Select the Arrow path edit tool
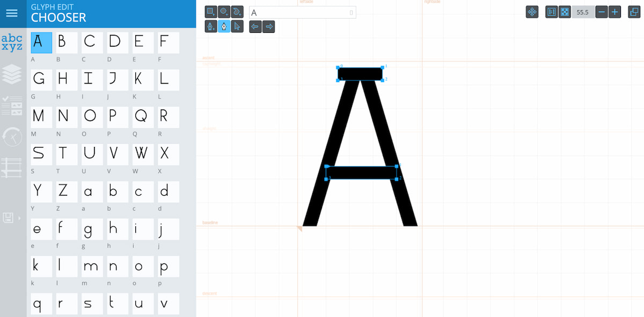644x317 pixels. tap(237, 26)
